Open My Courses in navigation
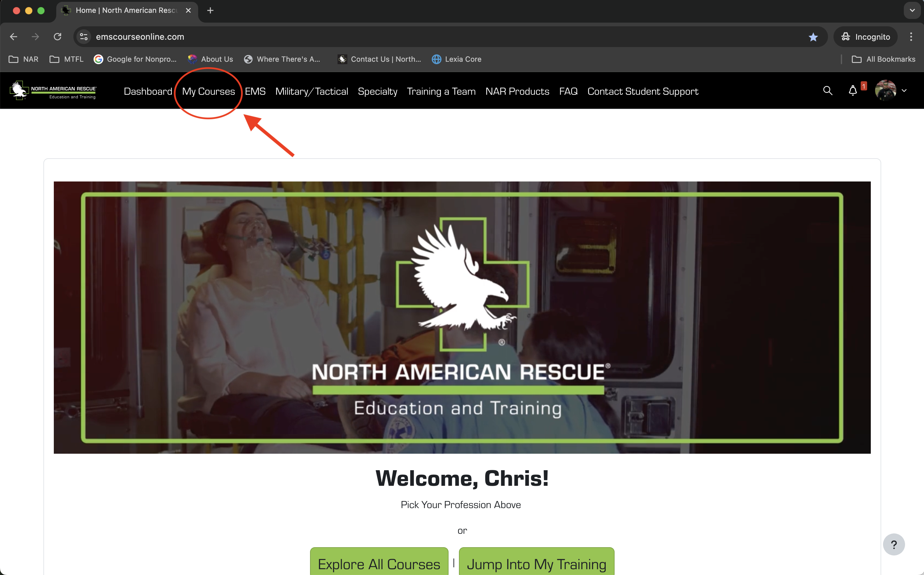The width and height of the screenshot is (924, 575). (209, 91)
